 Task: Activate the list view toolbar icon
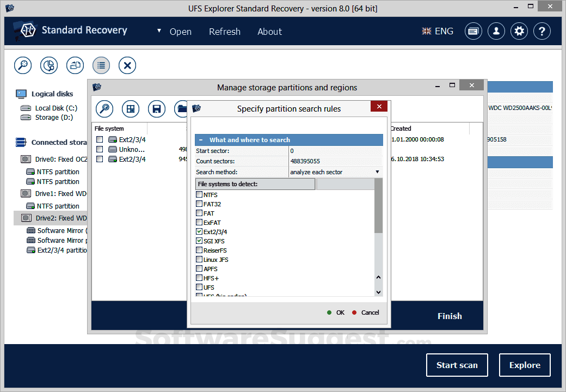(101, 65)
